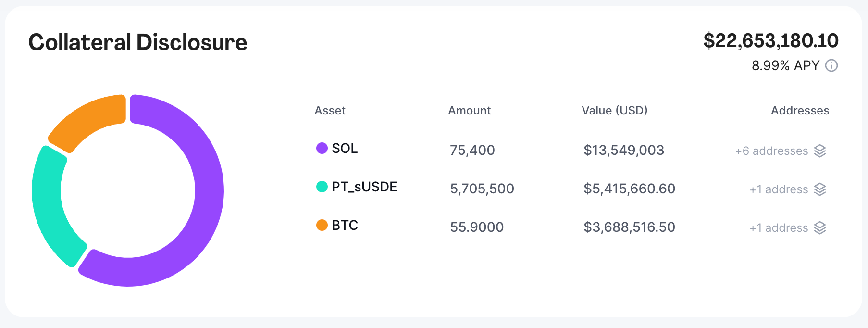The image size is (868, 328).
Task: Click the Addresses column header
Action: pyautogui.click(x=800, y=111)
